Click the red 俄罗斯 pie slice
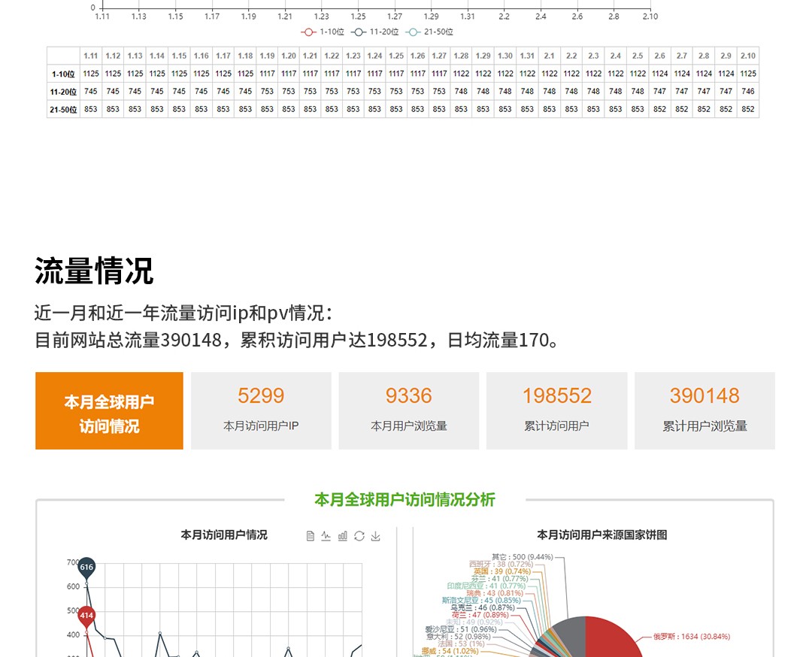812x657 pixels. [614, 640]
